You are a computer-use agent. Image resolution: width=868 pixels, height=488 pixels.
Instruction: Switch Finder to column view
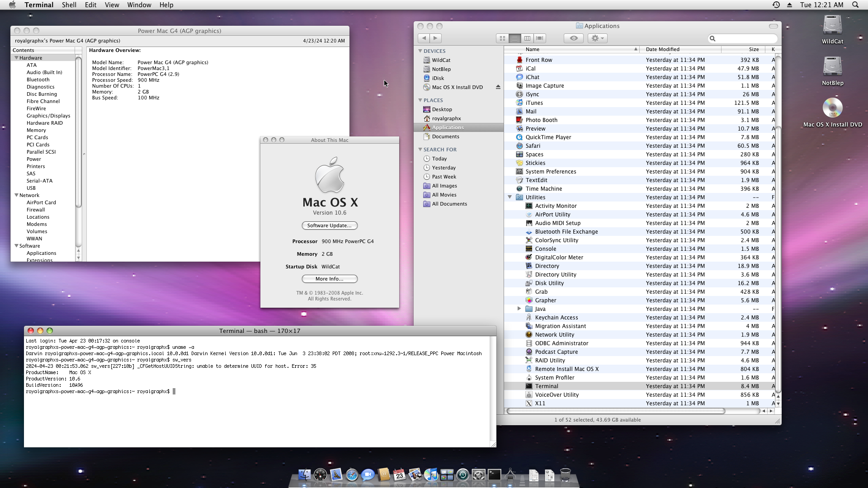(x=527, y=38)
